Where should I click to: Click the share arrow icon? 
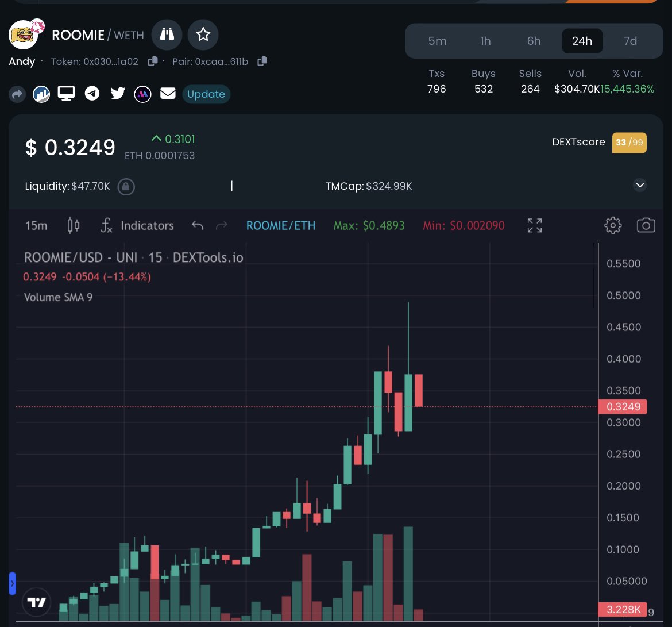coord(17,94)
